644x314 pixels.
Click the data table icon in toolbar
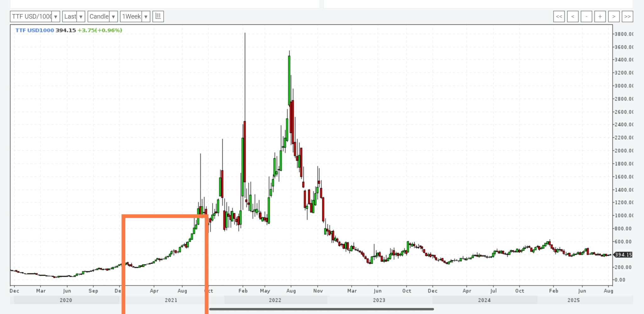click(158, 16)
